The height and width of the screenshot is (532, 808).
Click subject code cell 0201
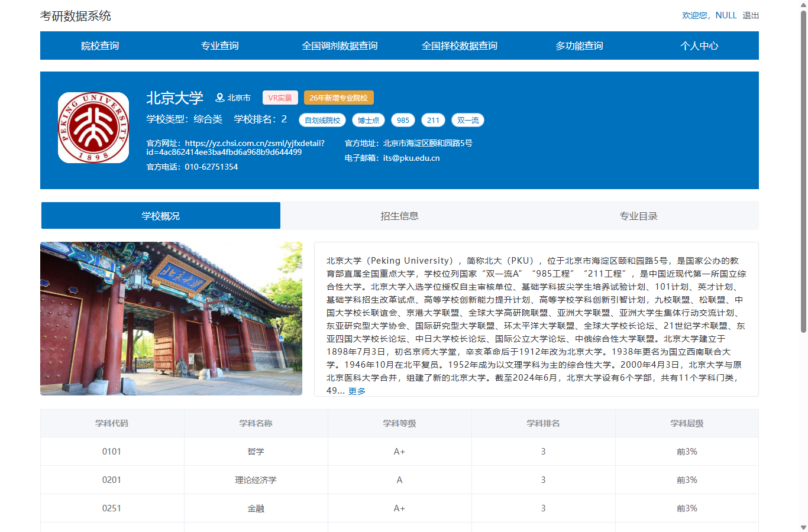(x=112, y=480)
